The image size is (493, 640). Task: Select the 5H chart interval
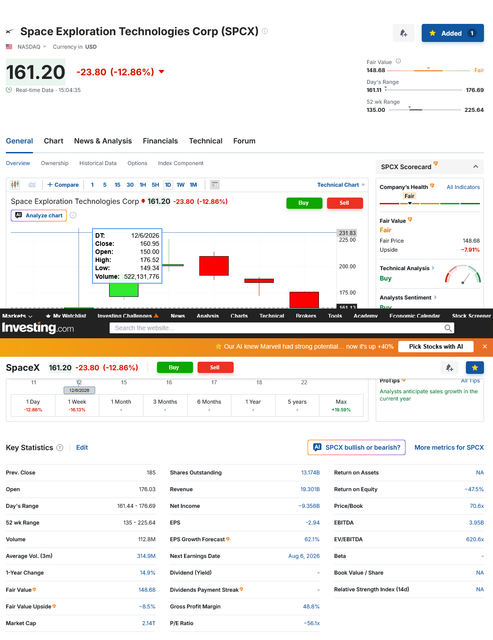[x=155, y=185]
